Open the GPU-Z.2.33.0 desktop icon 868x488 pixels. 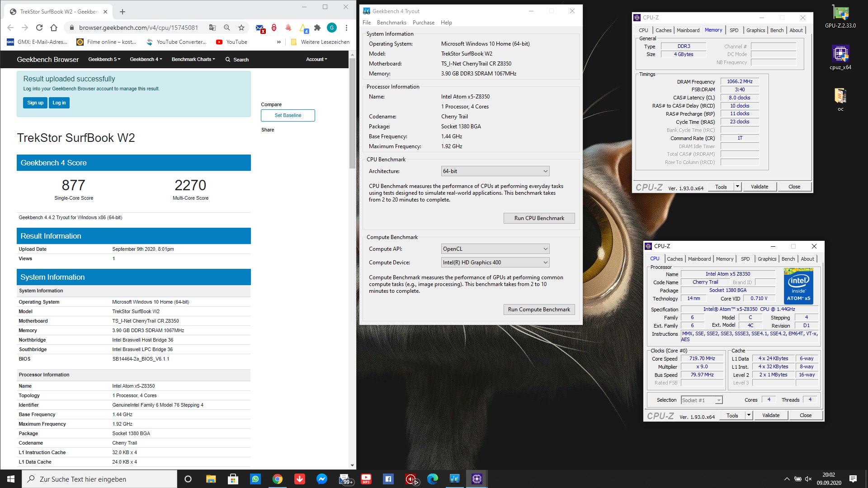pyautogui.click(x=840, y=17)
